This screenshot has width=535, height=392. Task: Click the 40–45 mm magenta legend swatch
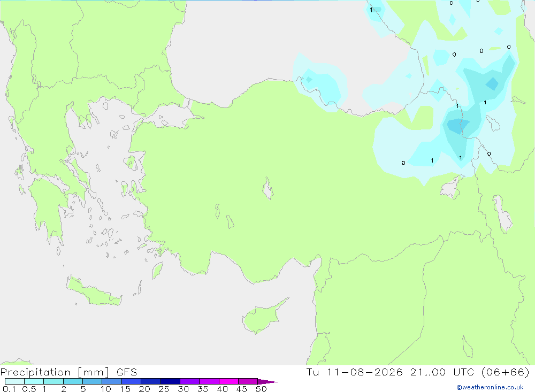tap(228, 381)
